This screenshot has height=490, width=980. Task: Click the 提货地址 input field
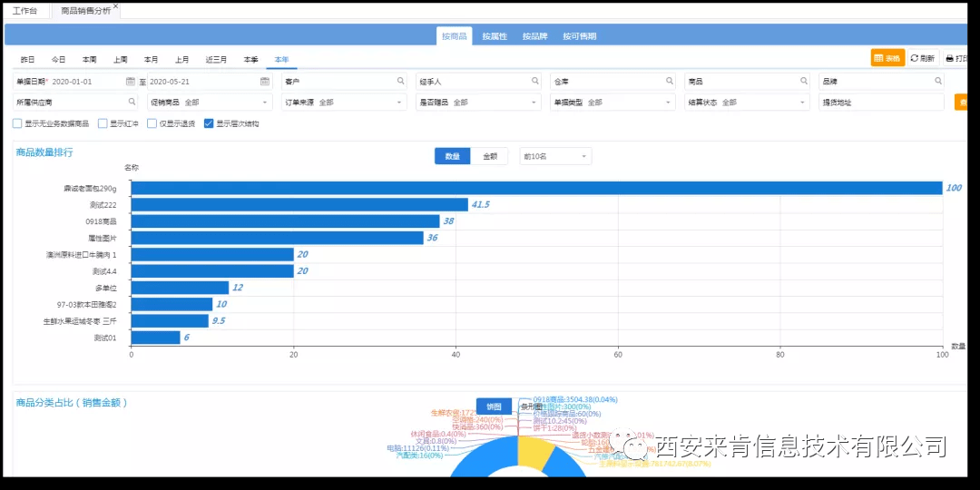880,103
